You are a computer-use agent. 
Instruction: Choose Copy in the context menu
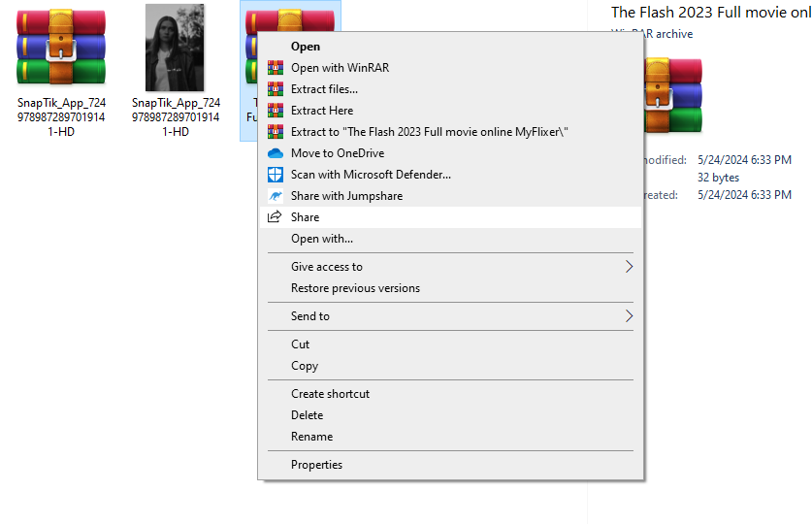[x=449, y=366]
